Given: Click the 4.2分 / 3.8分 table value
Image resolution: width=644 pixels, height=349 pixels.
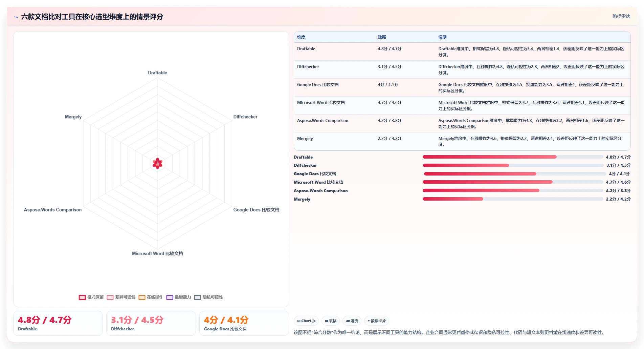Looking at the screenshot, I should click(x=390, y=121).
